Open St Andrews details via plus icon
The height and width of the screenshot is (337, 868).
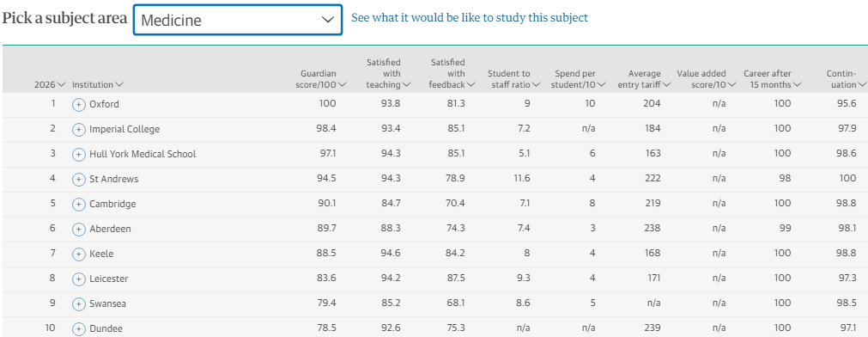(79, 179)
